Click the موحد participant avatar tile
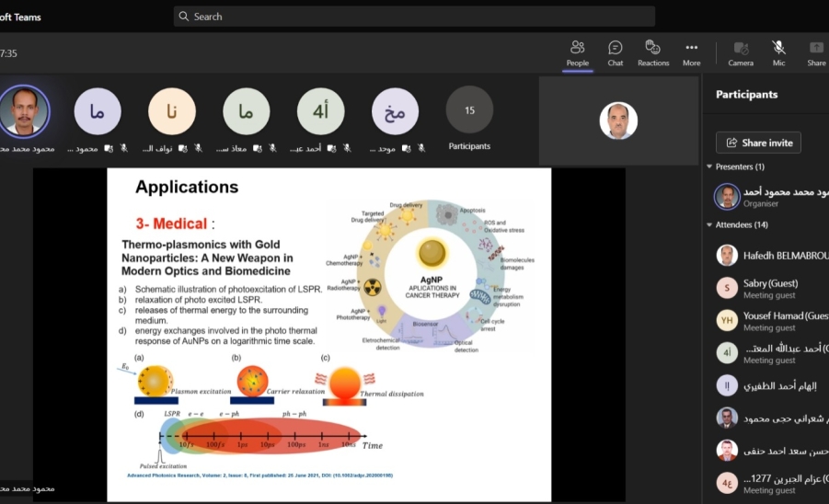This screenshot has height=504, width=829. click(x=395, y=111)
